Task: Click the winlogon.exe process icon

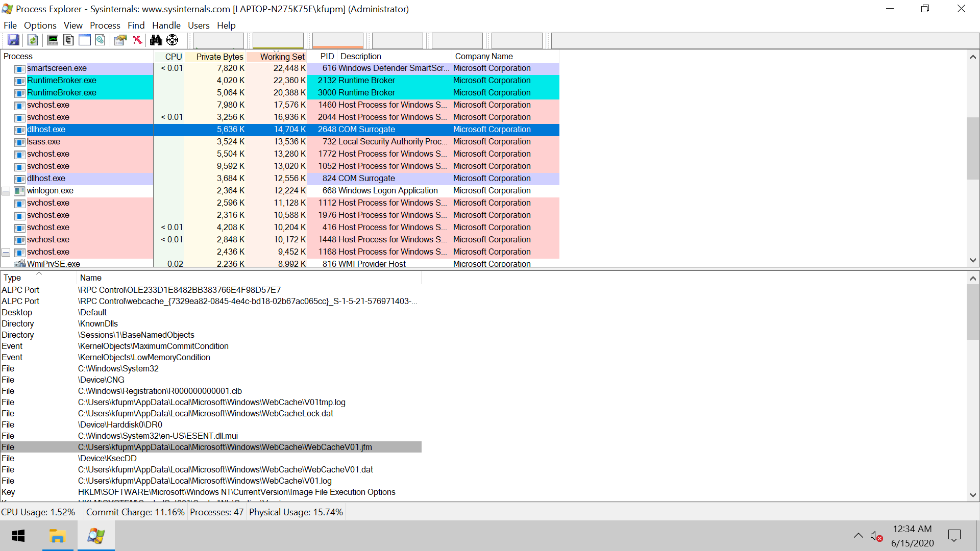Action: click(20, 191)
